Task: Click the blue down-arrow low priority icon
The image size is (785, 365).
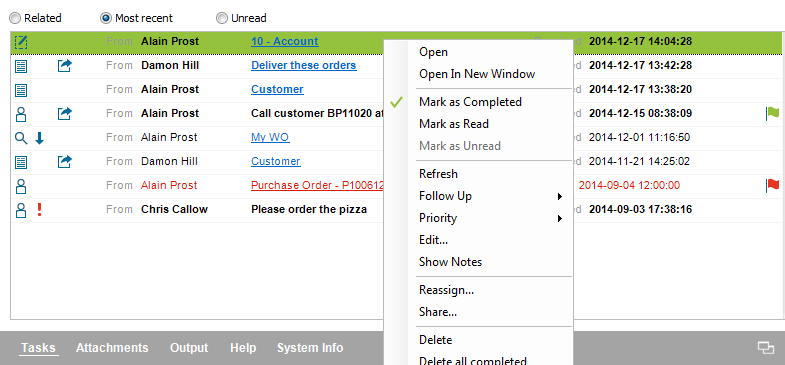Action: [x=40, y=138]
